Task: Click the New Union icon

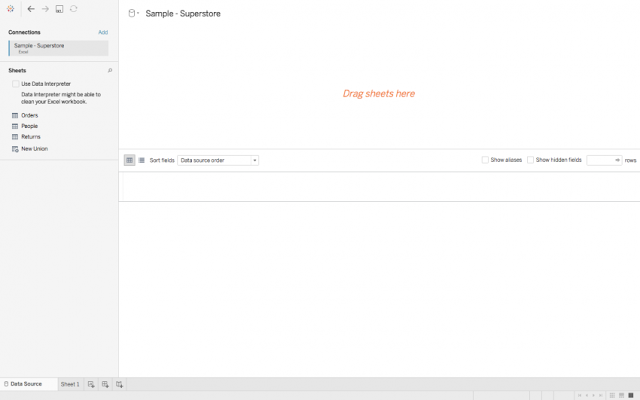Action: click(x=15, y=149)
